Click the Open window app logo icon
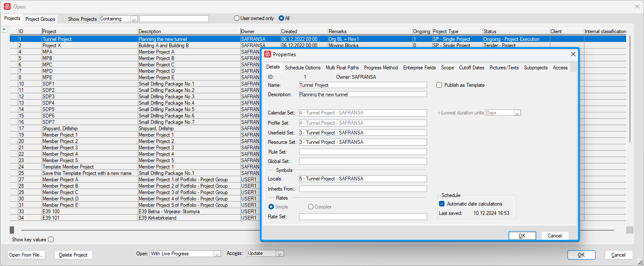644x266 pixels. click(7, 6)
